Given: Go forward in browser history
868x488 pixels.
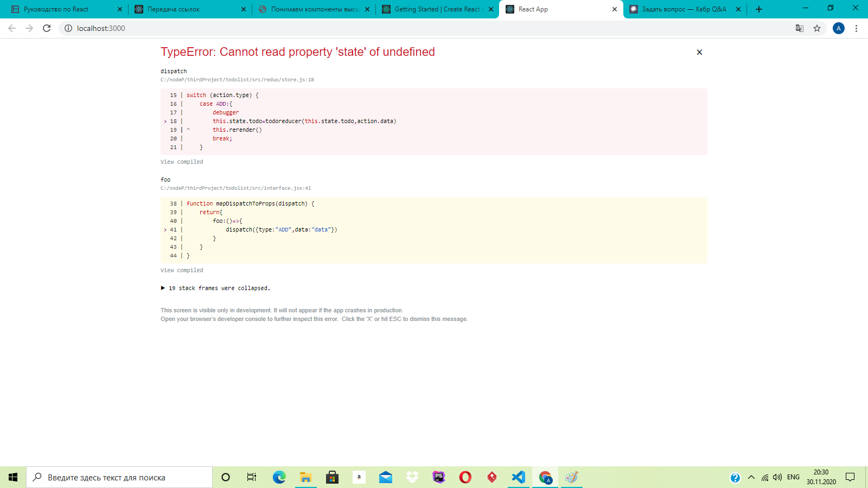Looking at the screenshot, I should tap(29, 28).
